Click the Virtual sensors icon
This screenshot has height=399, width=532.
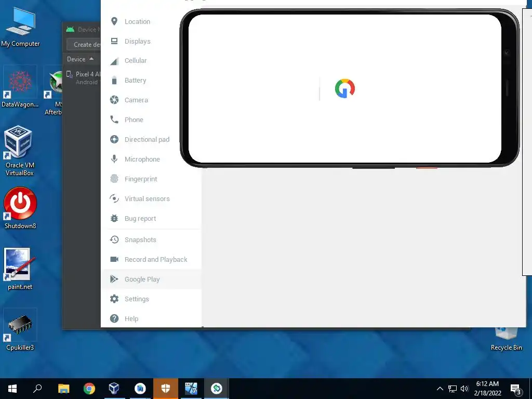pyautogui.click(x=114, y=198)
